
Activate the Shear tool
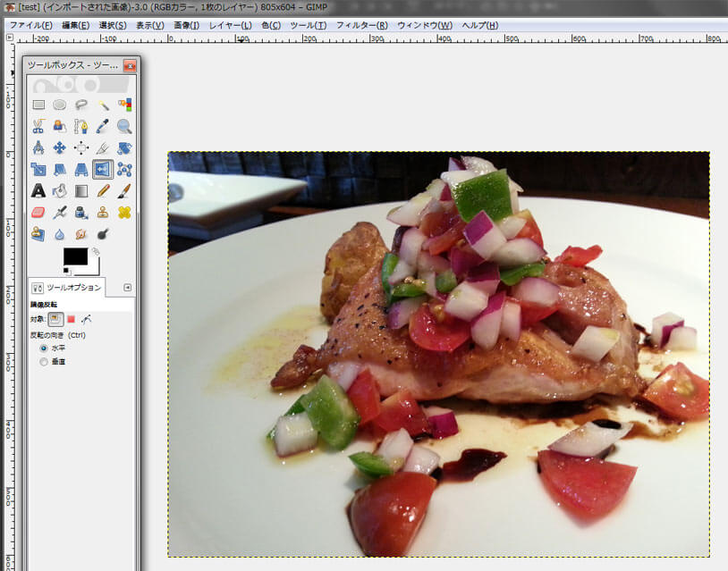(59, 170)
